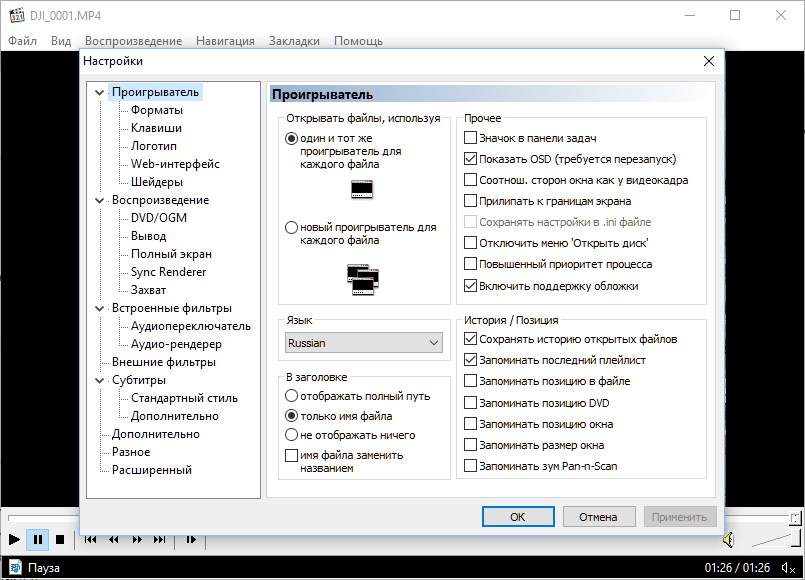Select 'отображать полный путь' radio option

pos(291,396)
